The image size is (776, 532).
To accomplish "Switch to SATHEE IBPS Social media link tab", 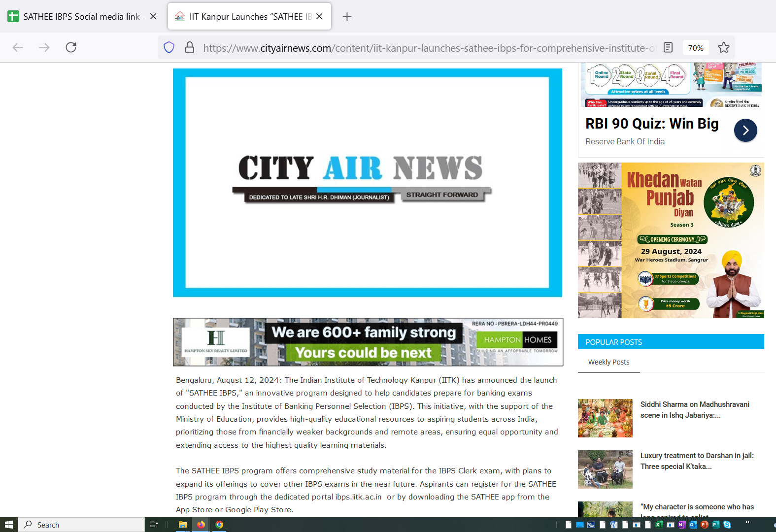I will (79, 17).
